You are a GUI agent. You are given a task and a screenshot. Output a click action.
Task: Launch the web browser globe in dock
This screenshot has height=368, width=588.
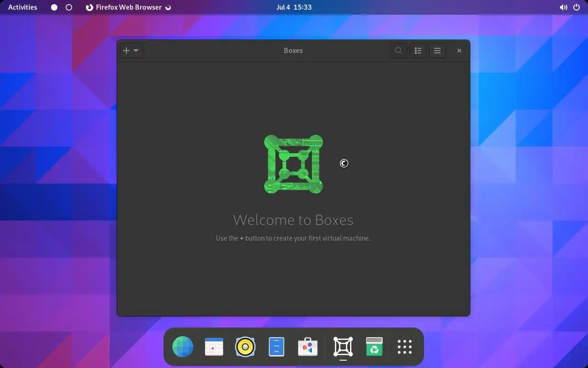[183, 347]
